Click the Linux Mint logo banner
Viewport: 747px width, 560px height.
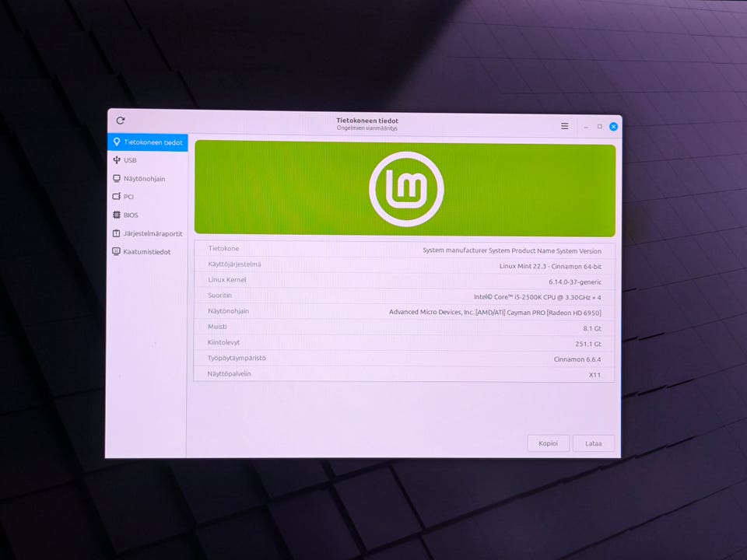click(405, 188)
